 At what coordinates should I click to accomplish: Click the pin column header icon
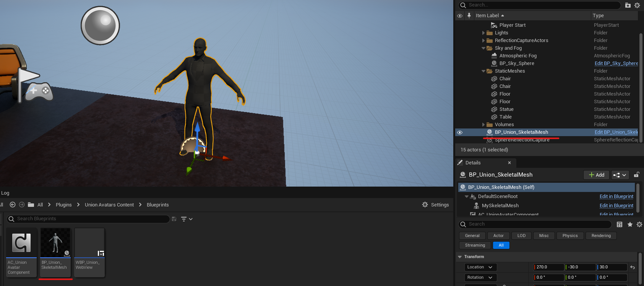click(x=469, y=15)
